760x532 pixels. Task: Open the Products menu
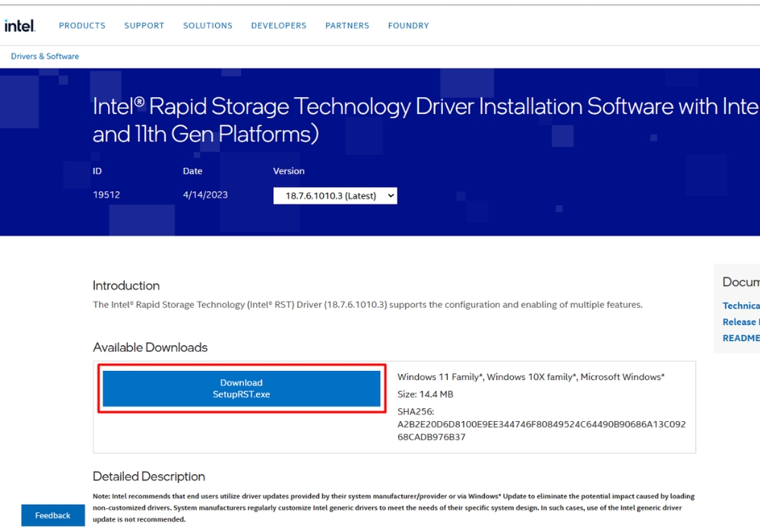(82, 26)
